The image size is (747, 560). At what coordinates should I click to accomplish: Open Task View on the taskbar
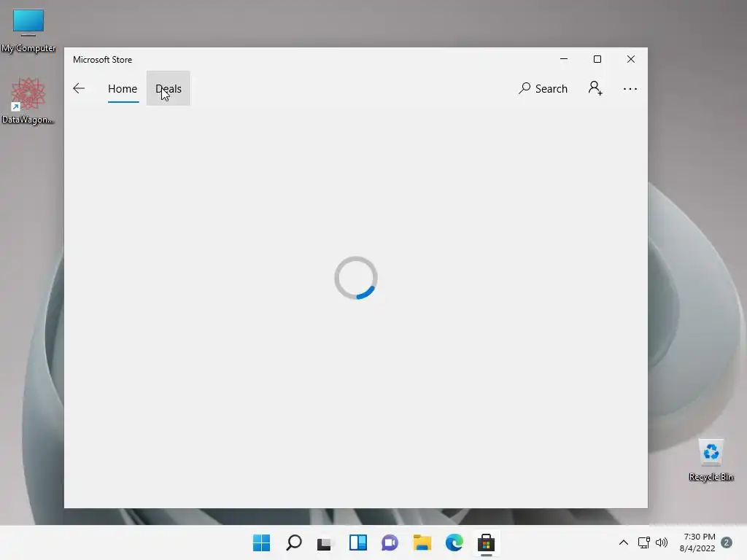click(325, 542)
